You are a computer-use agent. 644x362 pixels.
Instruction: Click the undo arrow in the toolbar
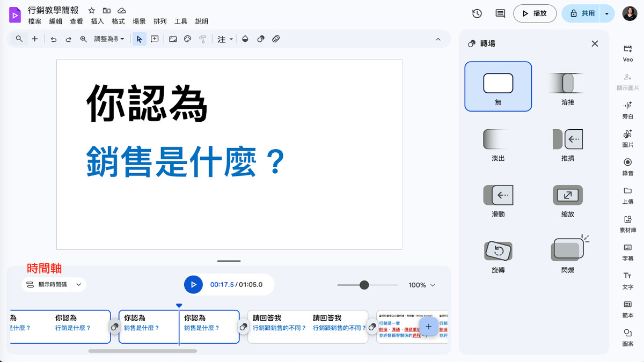pos(53,39)
